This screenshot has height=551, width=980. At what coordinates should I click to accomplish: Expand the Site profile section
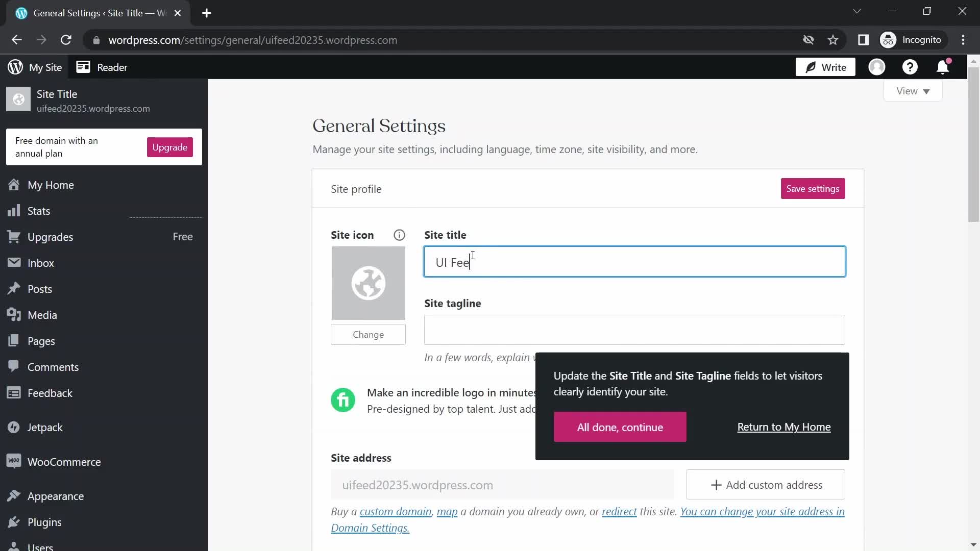pos(356,188)
